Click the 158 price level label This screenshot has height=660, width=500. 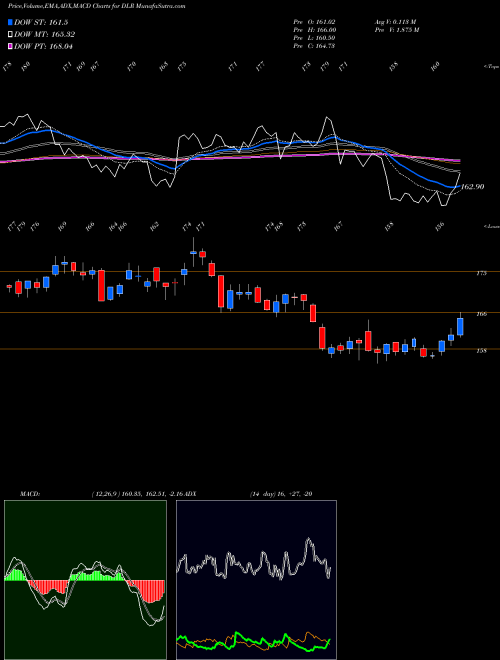point(481,350)
